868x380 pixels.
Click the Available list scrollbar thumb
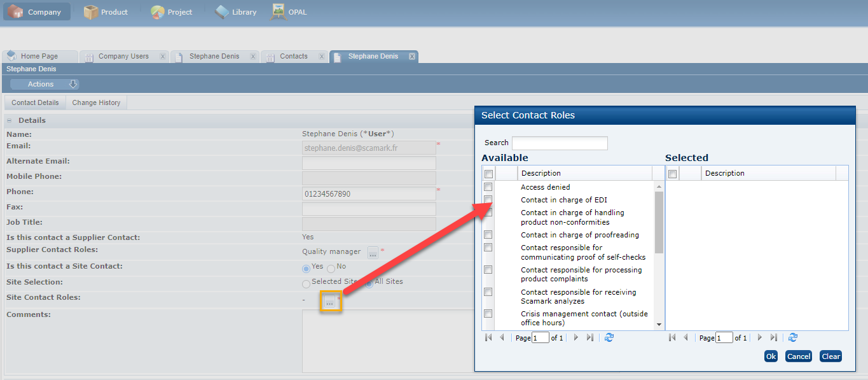pos(659,222)
